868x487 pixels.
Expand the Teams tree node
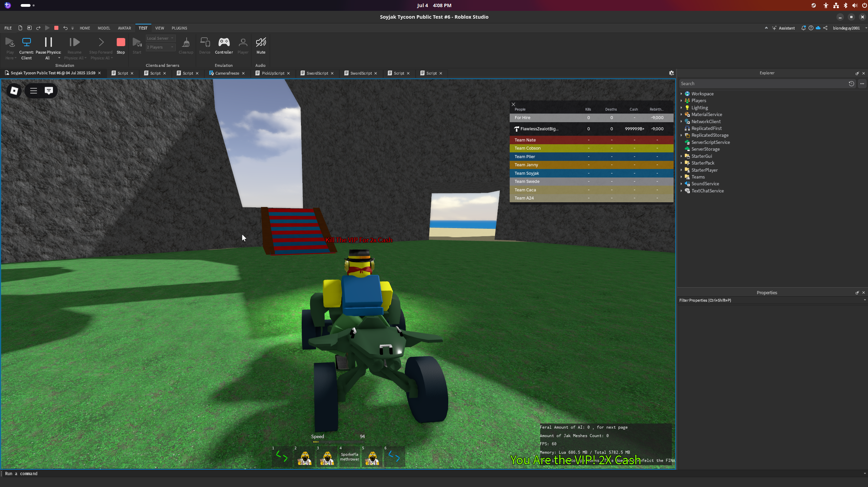tap(681, 177)
